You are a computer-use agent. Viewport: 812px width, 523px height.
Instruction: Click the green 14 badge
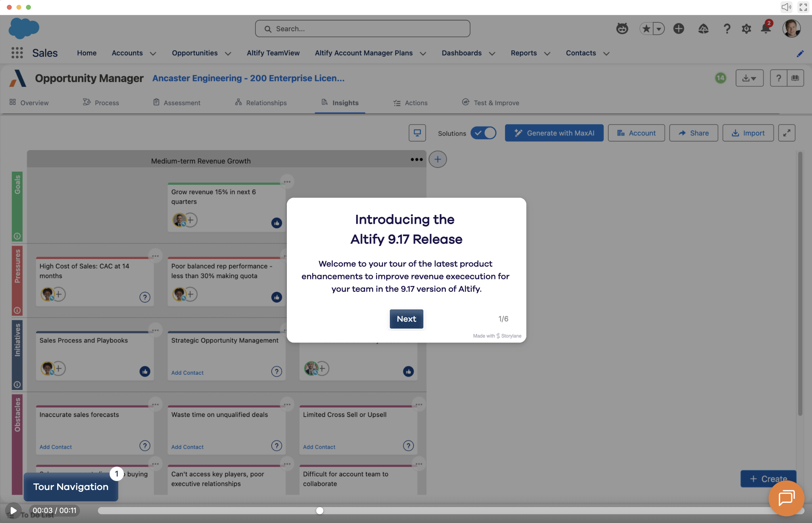(x=720, y=78)
